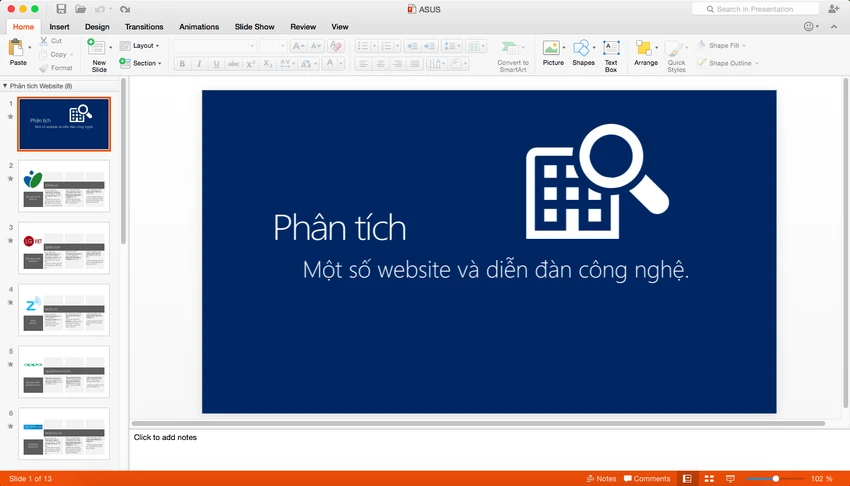Toggle Superscript formatting
850x486 pixels.
250,64
